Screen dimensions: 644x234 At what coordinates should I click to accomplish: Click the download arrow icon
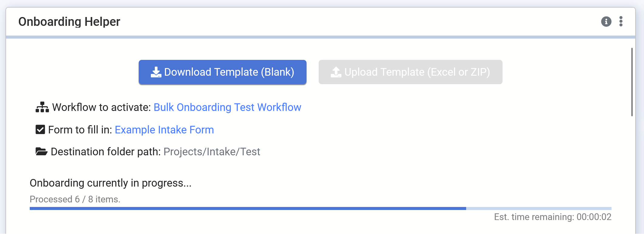(156, 72)
